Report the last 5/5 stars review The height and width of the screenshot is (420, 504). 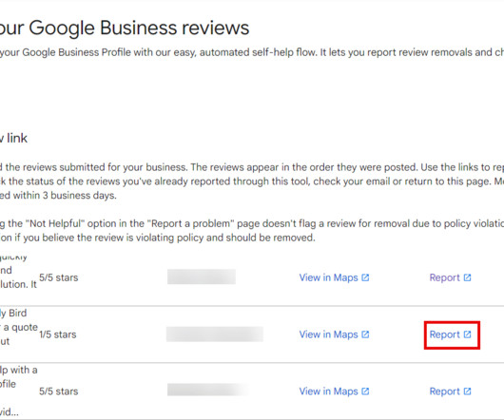coord(450,391)
